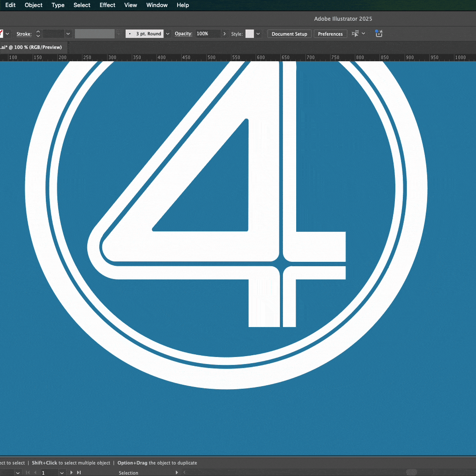This screenshot has width=476, height=476.
Task: Click the 500 mark on the ruler
Action: point(211,57)
